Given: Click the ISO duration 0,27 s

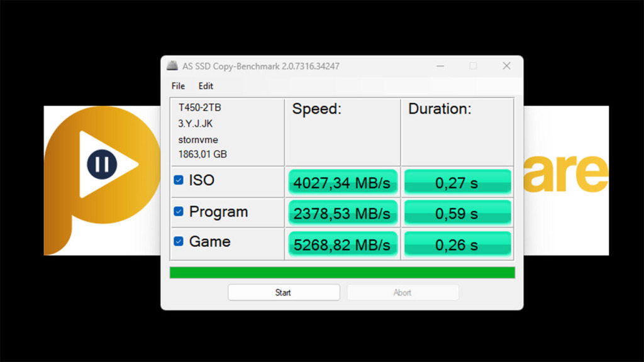Looking at the screenshot, I should click(457, 182).
